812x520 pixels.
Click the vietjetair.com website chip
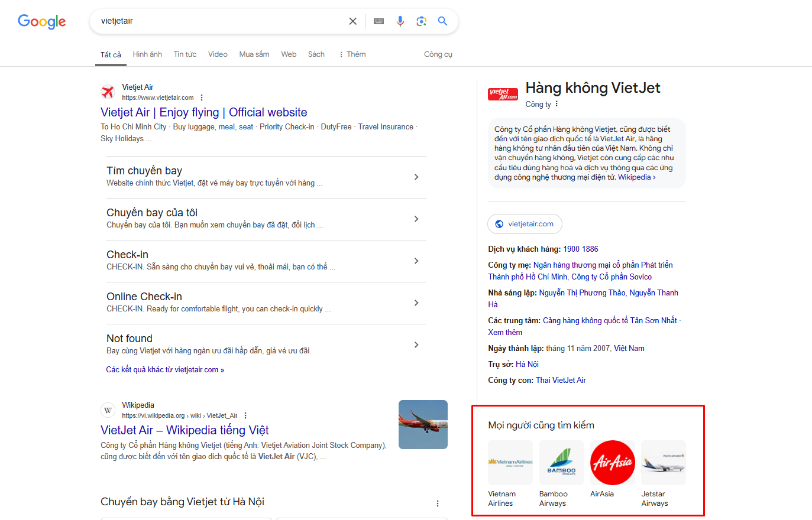click(x=525, y=224)
